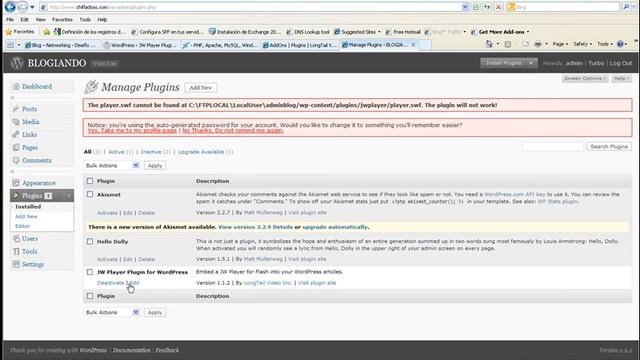Screen dimensions: 640x360
Task: Stop loading with the red X icon
Action: tap(498, 7)
